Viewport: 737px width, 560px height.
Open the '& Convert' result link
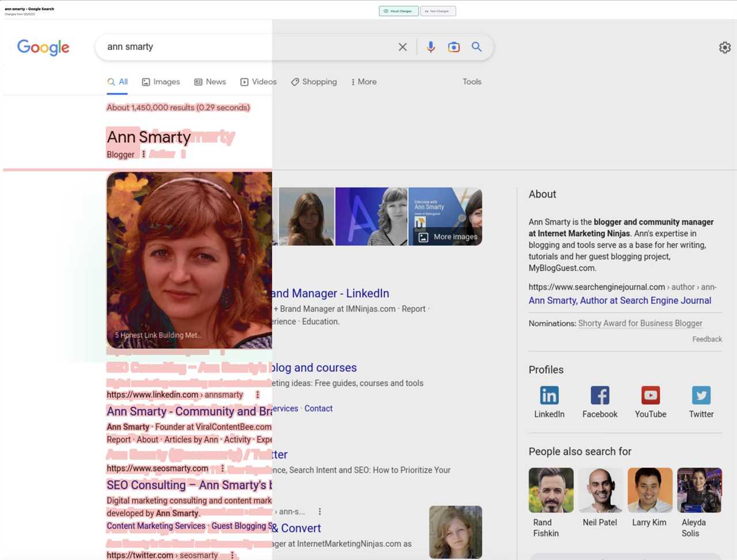tap(297, 528)
